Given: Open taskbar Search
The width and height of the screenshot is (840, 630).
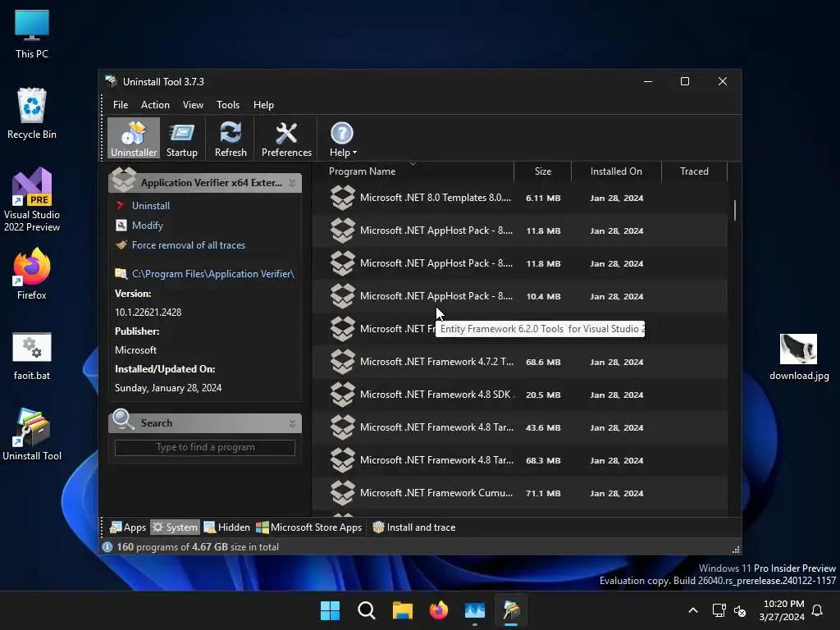Looking at the screenshot, I should pos(367,610).
